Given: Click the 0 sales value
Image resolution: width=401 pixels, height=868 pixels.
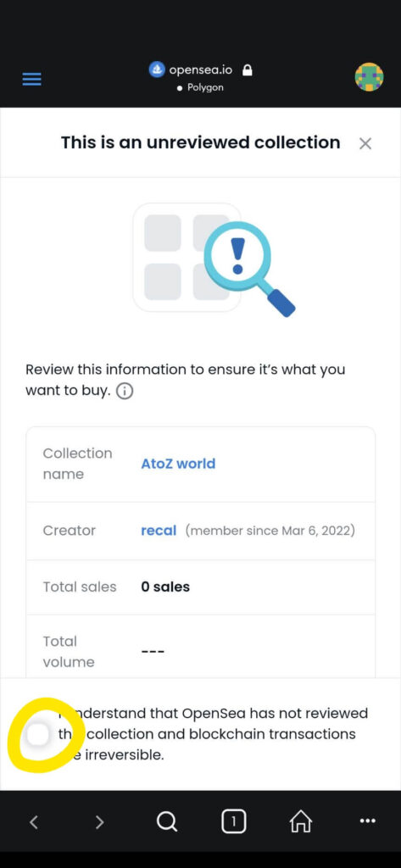Looking at the screenshot, I should [x=165, y=587].
